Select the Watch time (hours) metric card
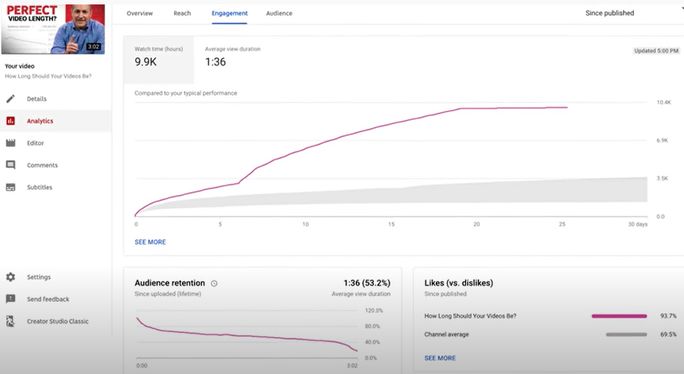 [x=159, y=59]
